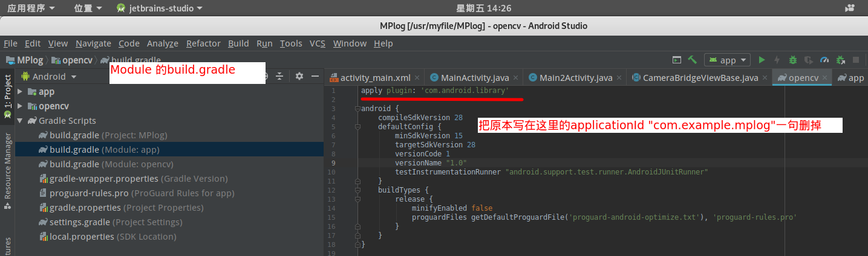Expand the opencv module tree node

[20, 106]
